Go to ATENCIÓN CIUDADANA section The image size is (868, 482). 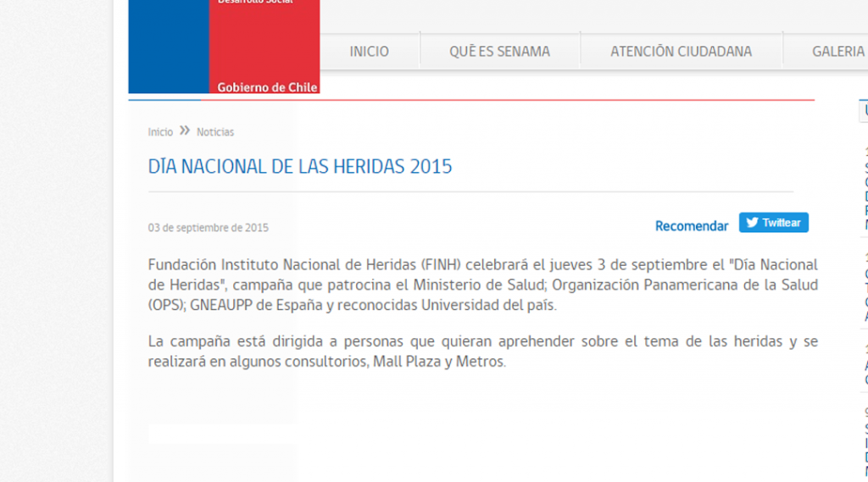pyautogui.click(x=681, y=52)
